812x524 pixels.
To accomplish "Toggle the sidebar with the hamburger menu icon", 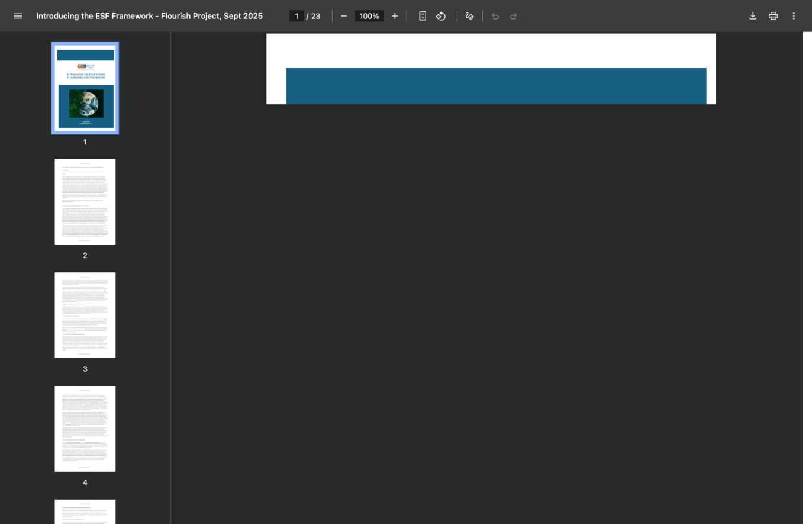I will point(18,16).
